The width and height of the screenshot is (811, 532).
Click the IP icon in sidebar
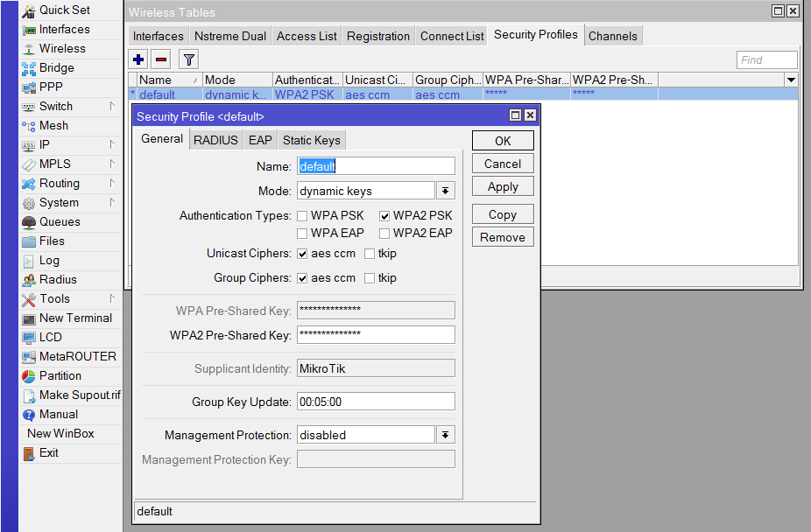pyautogui.click(x=29, y=145)
